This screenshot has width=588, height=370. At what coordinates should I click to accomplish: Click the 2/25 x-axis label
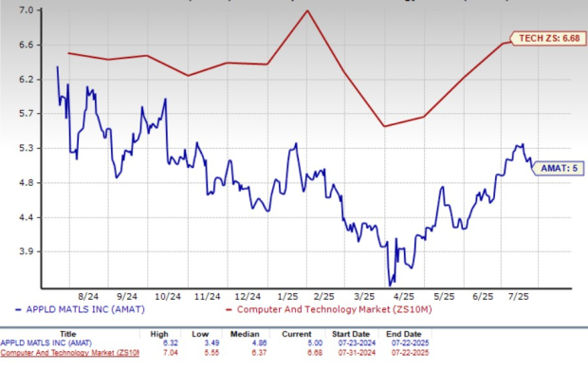(324, 296)
